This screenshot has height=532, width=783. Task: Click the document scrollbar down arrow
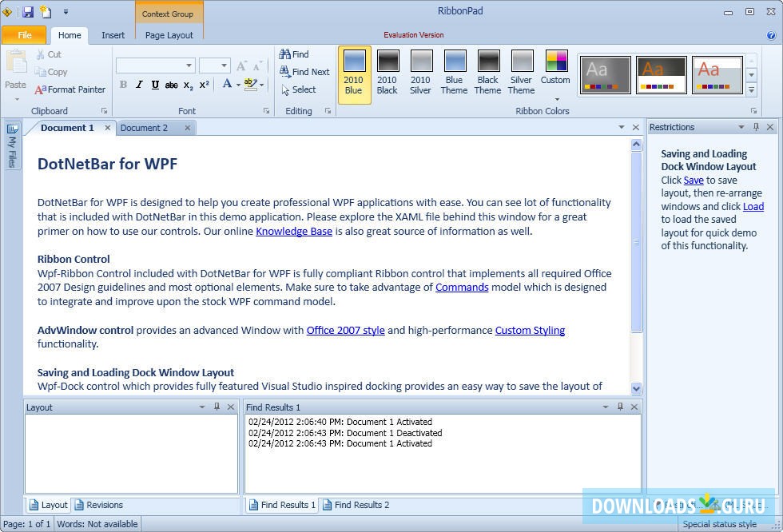click(x=636, y=388)
